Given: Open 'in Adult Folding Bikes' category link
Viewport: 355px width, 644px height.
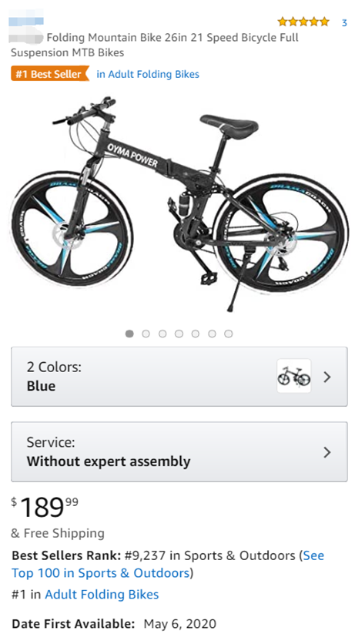Looking at the screenshot, I should [x=148, y=75].
